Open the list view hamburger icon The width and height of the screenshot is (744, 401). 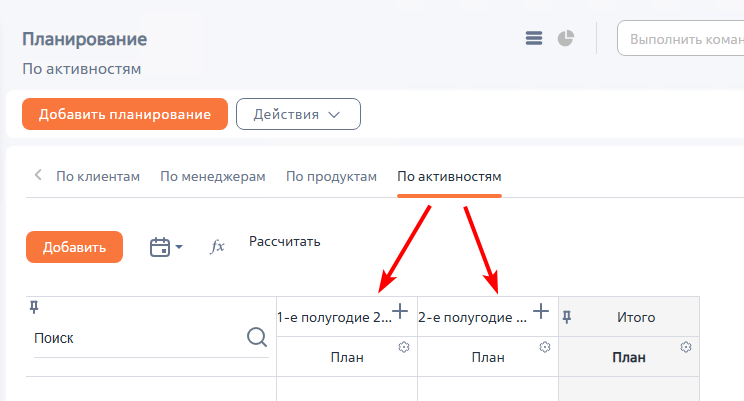(534, 38)
